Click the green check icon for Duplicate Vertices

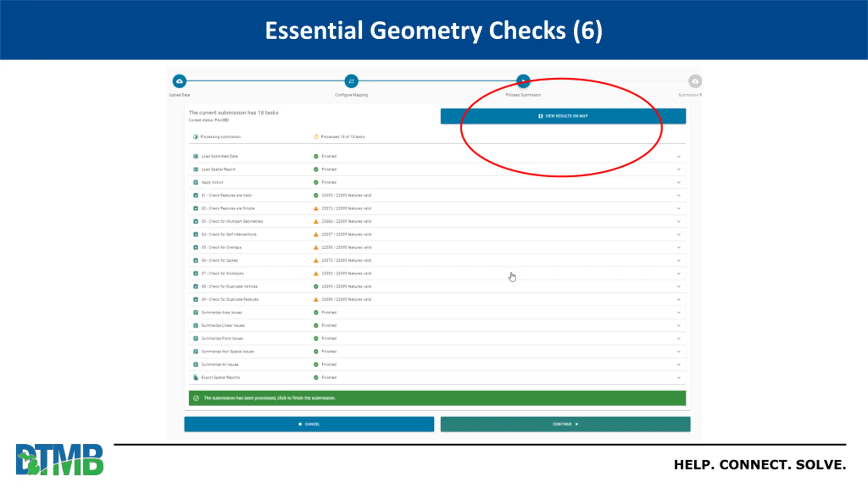(316, 286)
